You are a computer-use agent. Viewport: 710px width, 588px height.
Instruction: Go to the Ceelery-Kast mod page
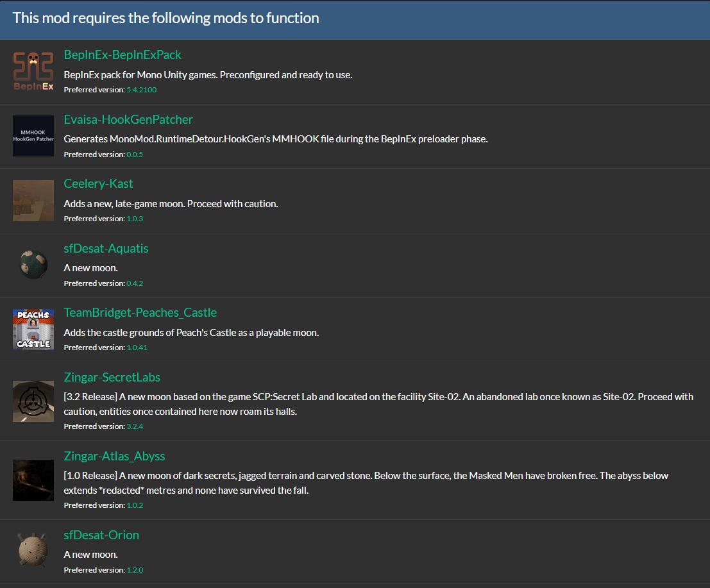99,184
